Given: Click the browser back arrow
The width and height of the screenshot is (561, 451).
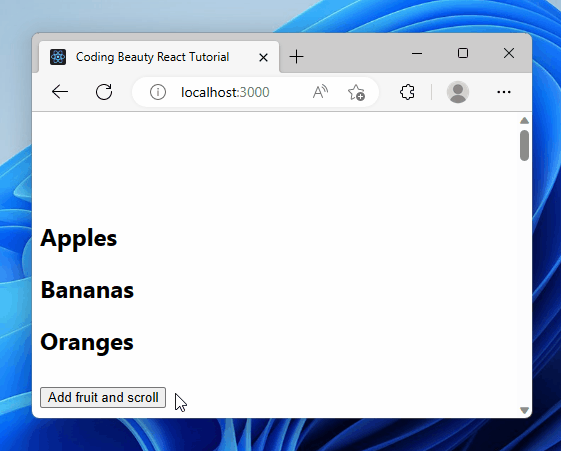Looking at the screenshot, I should coord(60,92).
